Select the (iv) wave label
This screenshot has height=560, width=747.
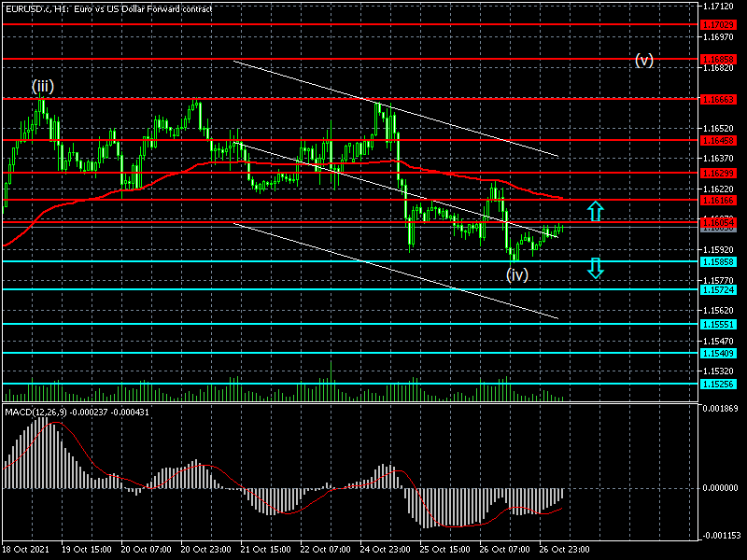click(517, 274)
